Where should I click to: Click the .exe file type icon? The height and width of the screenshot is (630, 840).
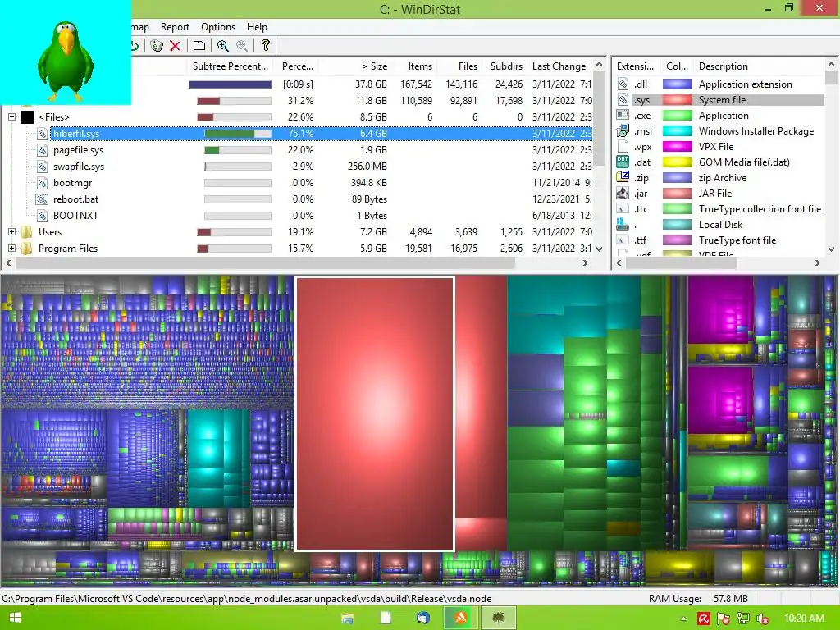[623, 115]
